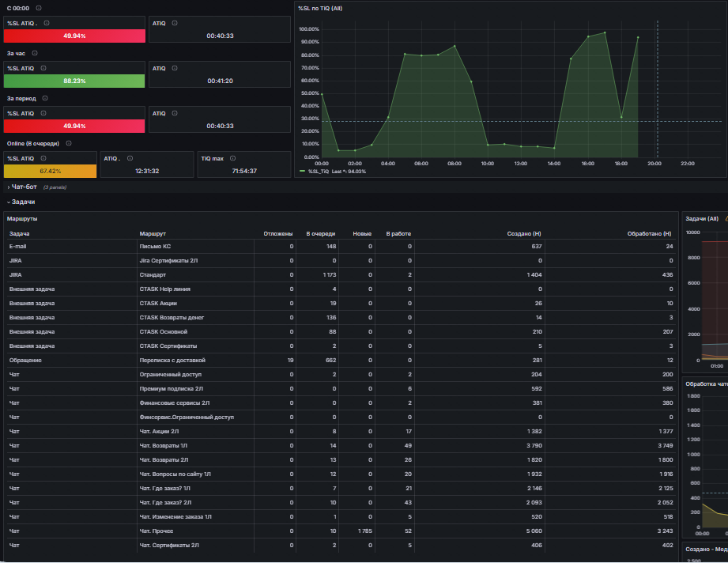The width and height of the screenshot is (728, 563).
Task: Click info icon beside "Online (В очереди)" title
Action: (69, 143)
